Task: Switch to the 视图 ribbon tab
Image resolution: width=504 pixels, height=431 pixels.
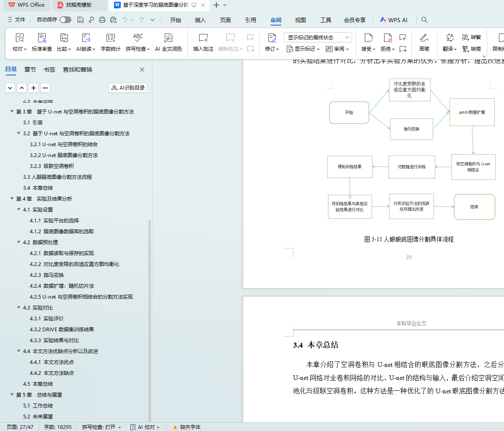Action: tap(300, 20)
